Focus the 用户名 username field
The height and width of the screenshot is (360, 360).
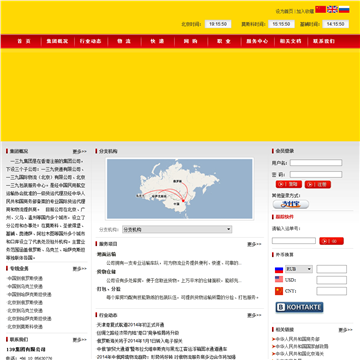pyautogui.click(x=316, y=163)
